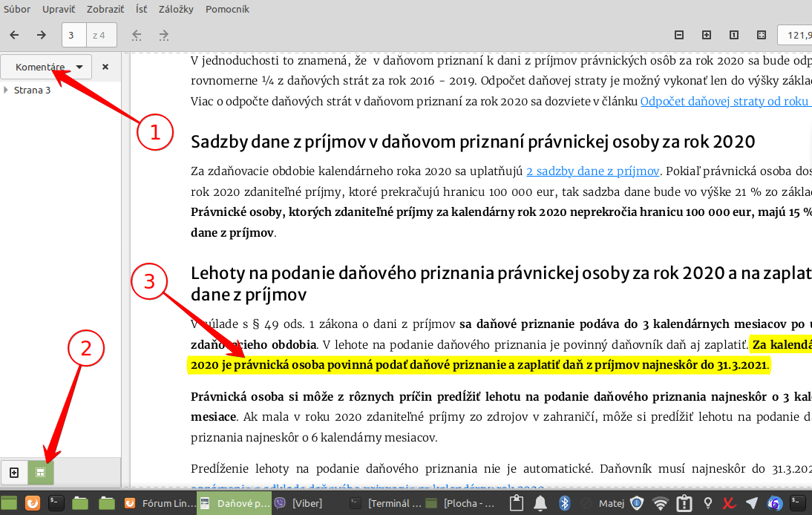Screen dimensions: 812x515
Task: Open the Bluetooth tray icon
Action: point(563,503)
